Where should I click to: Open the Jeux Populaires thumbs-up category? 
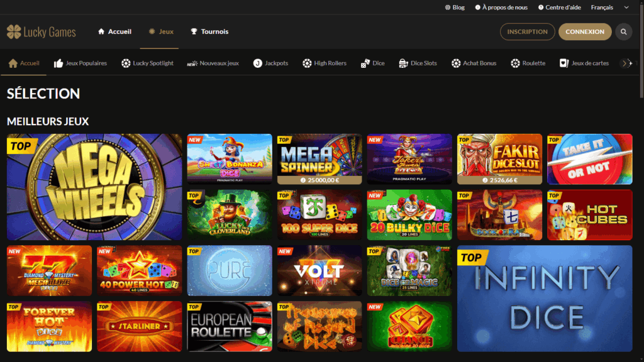pyautogui.click(x=58, y=63)
